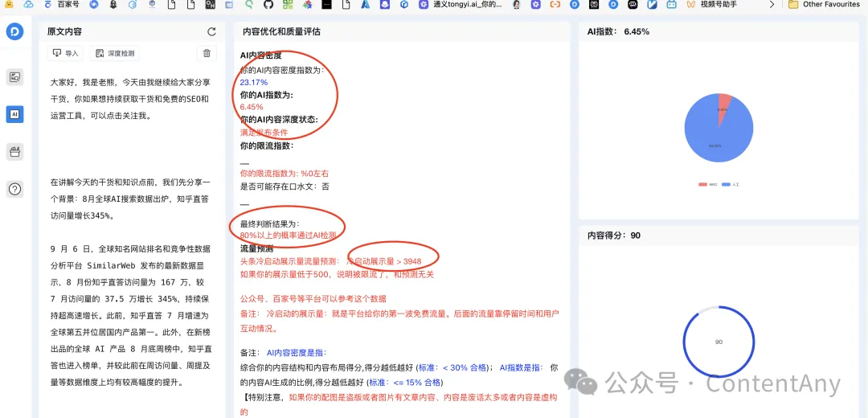This screenshot has width=868, height=418.
Task: Click the refresh icon beside 原文内容
Action: tap(211, 32)
